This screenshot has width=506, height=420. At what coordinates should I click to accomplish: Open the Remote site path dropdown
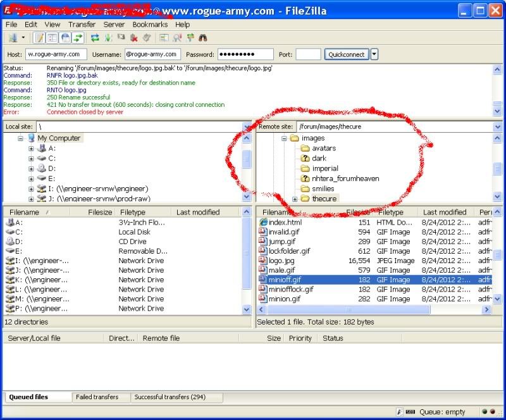[497, 127]
